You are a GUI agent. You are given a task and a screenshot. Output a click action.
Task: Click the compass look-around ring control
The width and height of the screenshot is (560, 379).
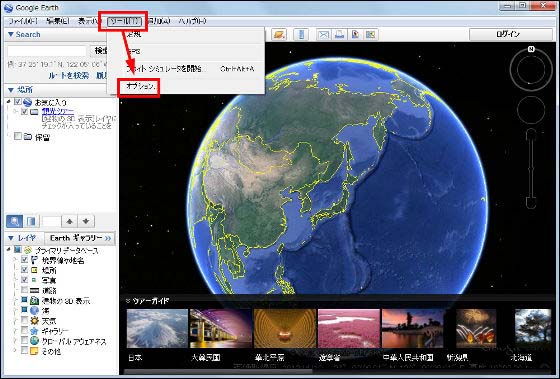pos(531,69)
